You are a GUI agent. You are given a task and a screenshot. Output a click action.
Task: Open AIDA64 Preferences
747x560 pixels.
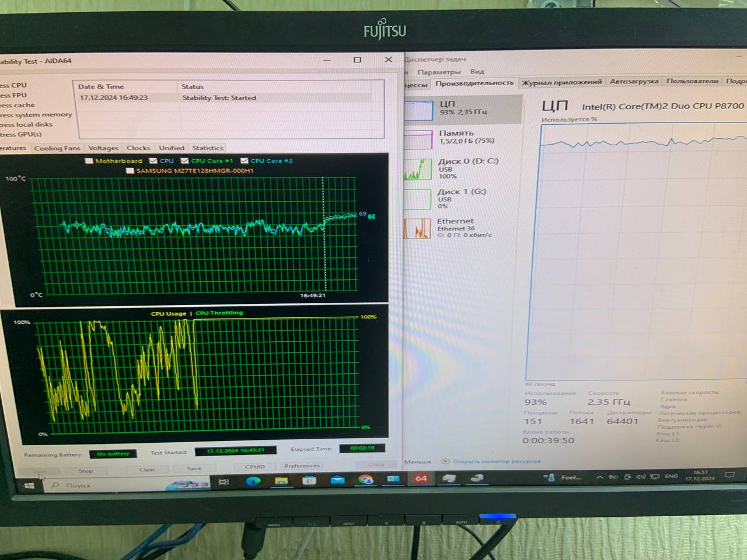(x=302, y=466)
